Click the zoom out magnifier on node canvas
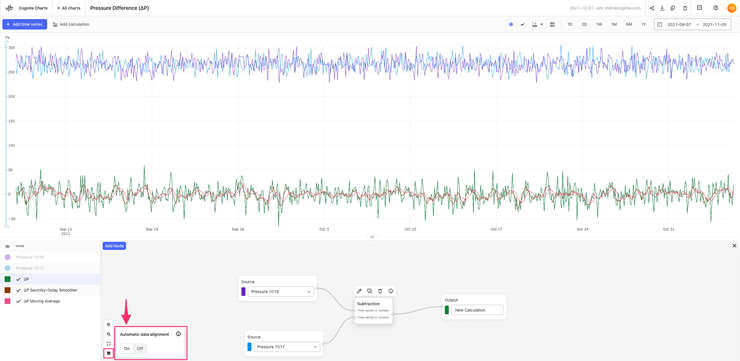Viewport: 740px width, 361px height. coord(109,334)
